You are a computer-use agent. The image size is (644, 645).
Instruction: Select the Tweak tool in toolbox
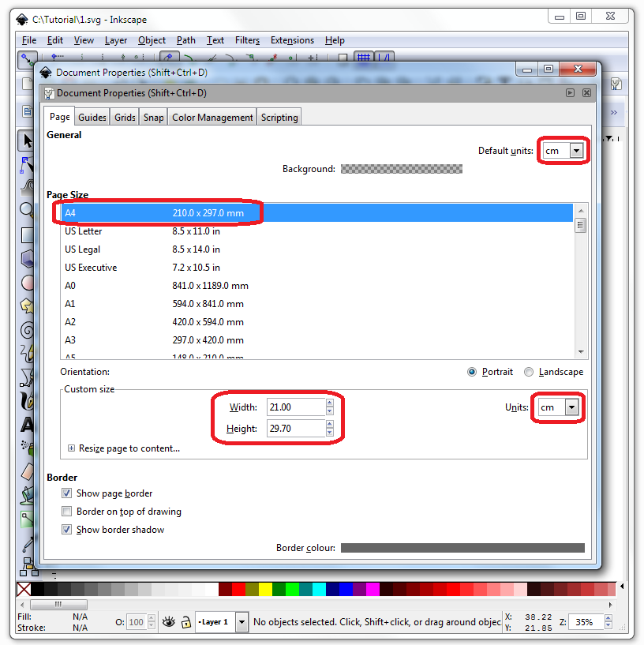pyautogui.click(x=27, y=188)
